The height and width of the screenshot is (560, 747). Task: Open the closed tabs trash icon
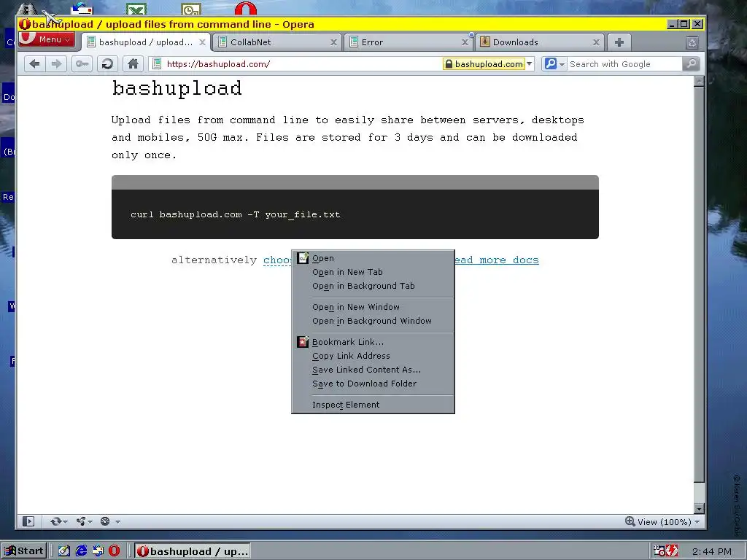tap(692, 42)
